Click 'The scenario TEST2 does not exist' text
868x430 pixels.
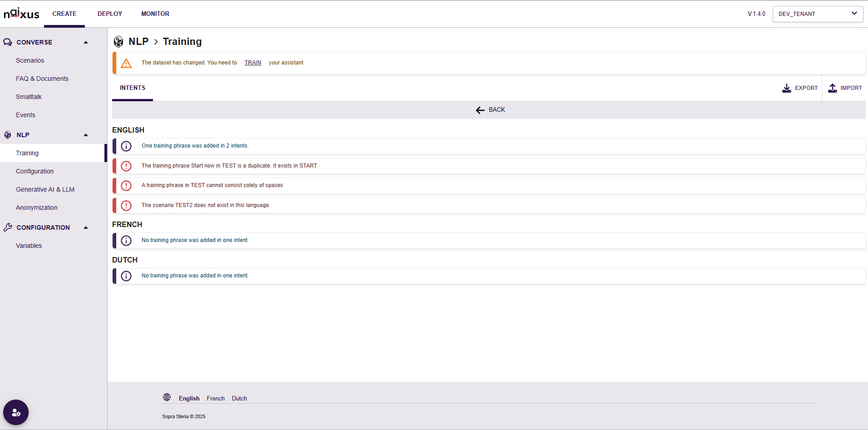coord(206,205)
